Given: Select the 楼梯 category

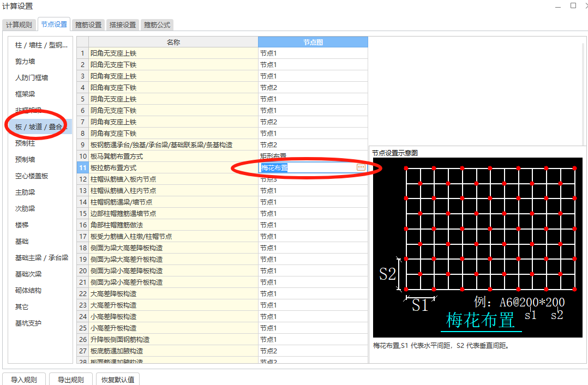Looking at the screenshot, I should coord(40,225).
